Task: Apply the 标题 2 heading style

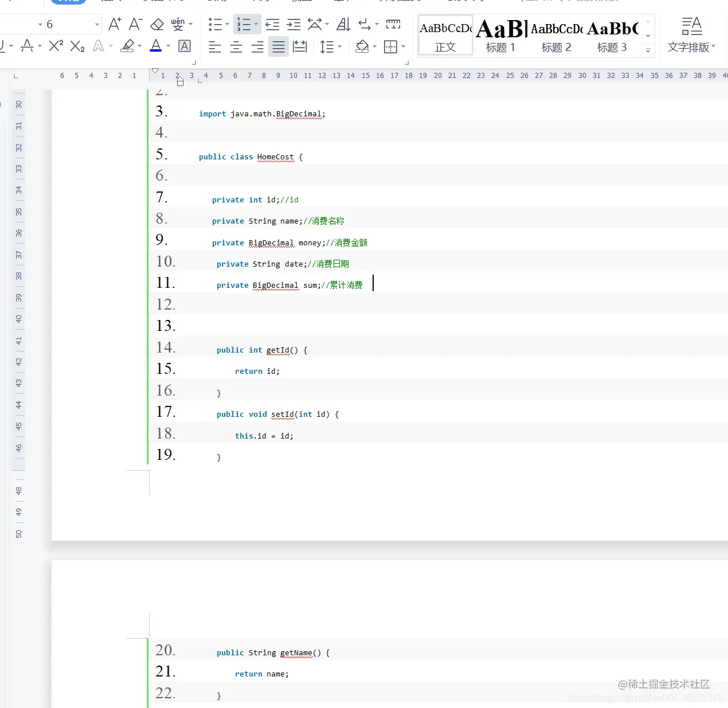Action: (557, 36)
